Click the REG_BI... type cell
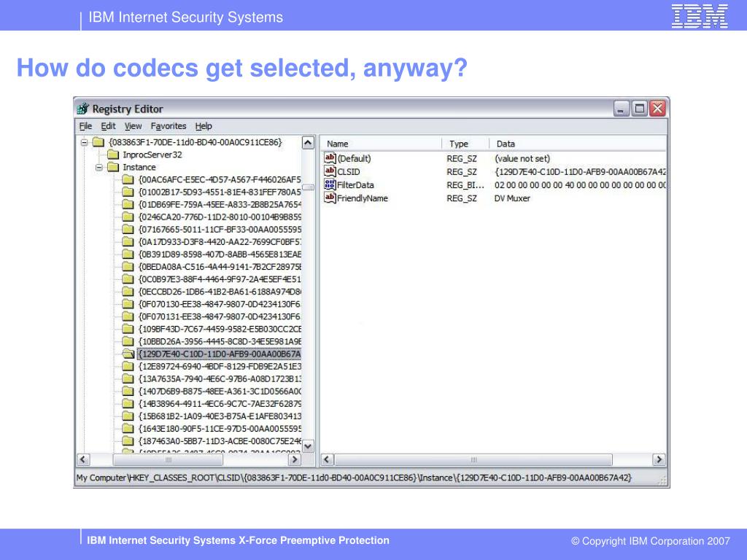Screen dimensions: 747x560 465,185
